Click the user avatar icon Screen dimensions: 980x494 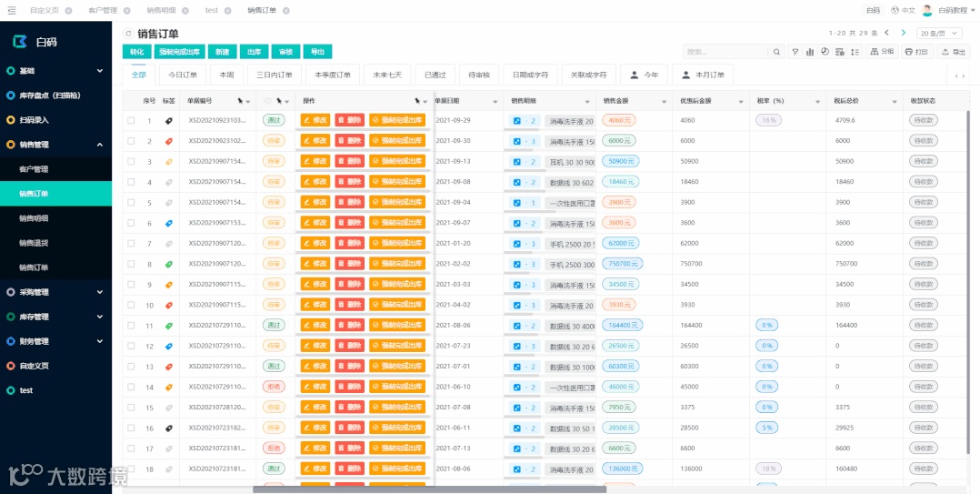coord(927,10)
